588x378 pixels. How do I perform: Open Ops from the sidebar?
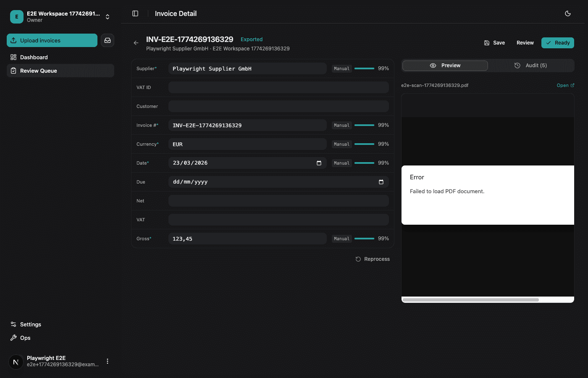tap(25, 338)
